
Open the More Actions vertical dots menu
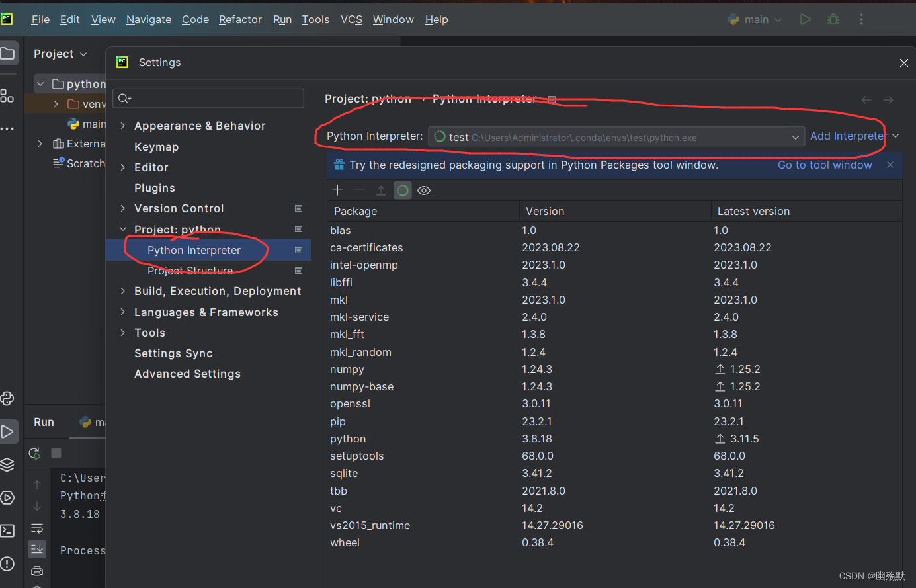861,19
